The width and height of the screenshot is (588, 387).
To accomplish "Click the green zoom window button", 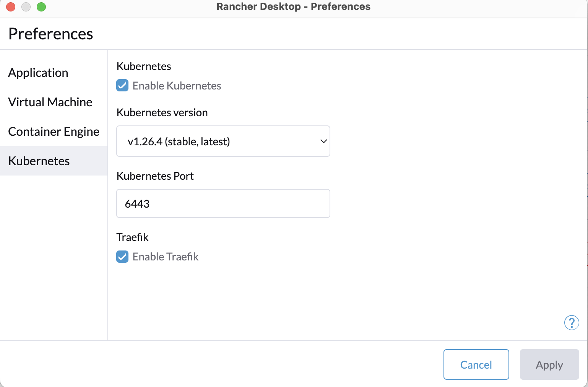I will click(41, 7).
